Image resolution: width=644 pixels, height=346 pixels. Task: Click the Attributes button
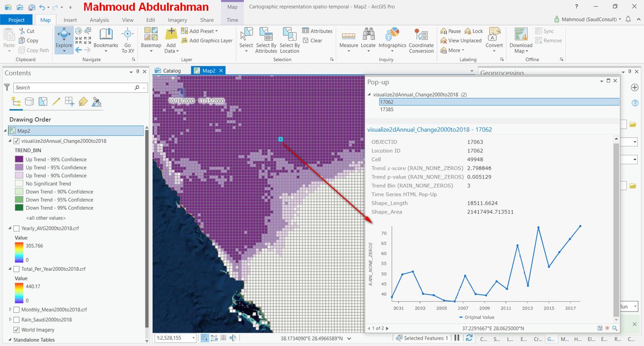click(x=317, y=31)
